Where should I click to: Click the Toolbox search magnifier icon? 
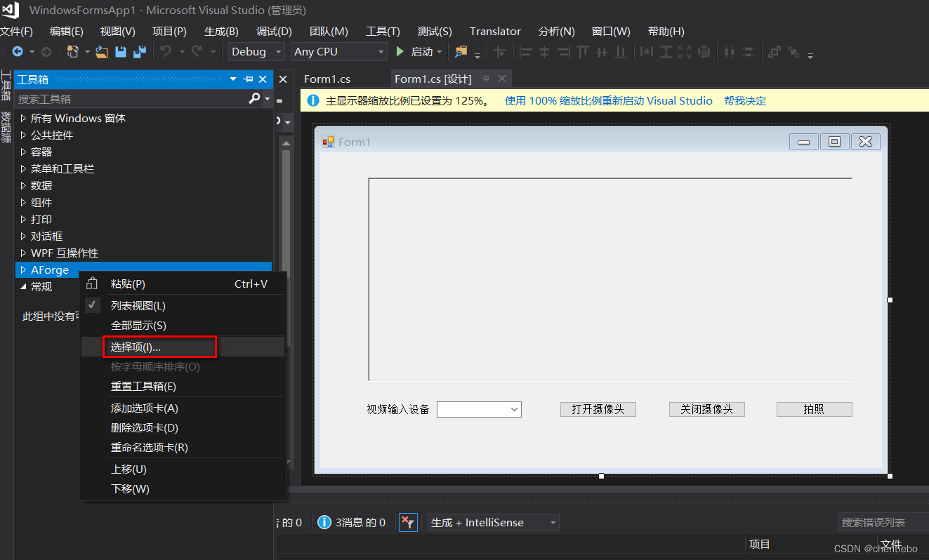[253, 98]
